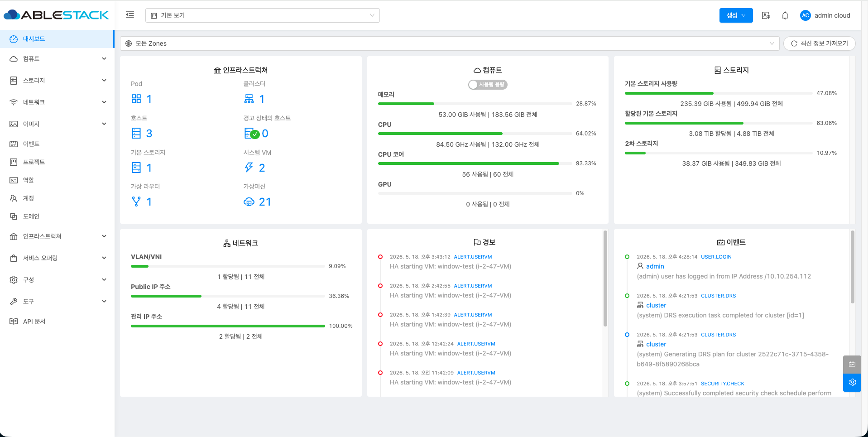Open the 이벤트 menu item in sidebar
Image resolution: width=868 pixels, height=437 pixels.
coord(57,144)
